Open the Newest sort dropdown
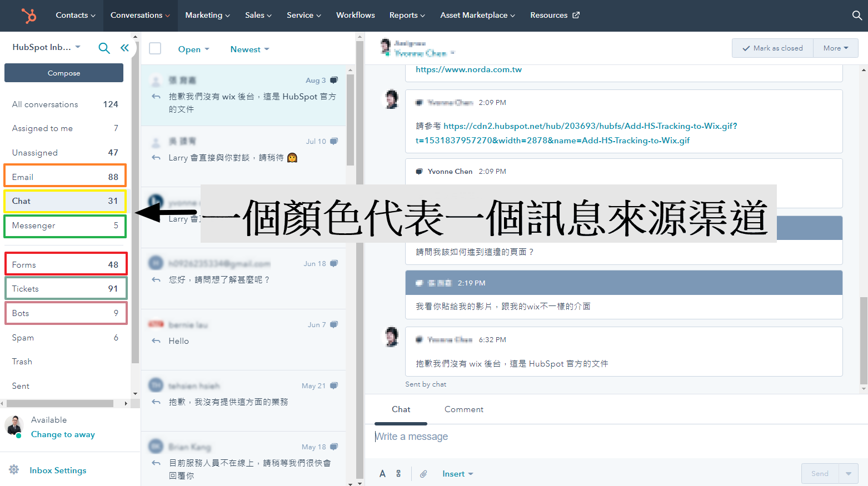868x486 pixels. tap(250, 49)
